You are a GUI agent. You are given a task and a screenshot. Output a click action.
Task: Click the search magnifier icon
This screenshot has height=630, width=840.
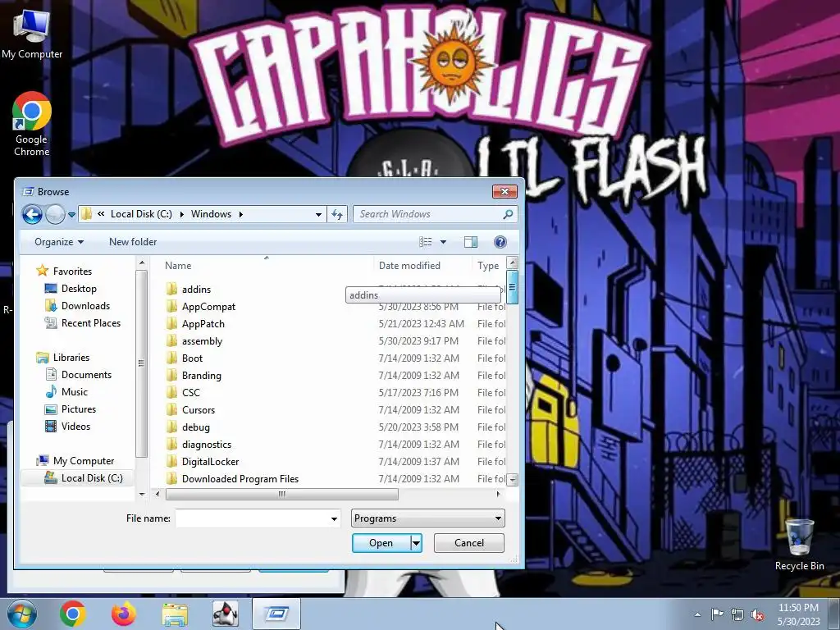pos(508,214)
